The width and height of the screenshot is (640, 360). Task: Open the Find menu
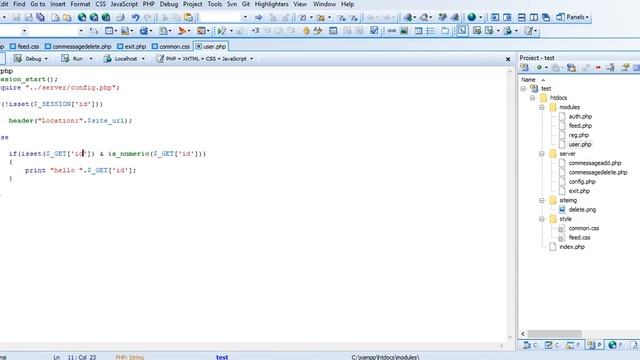coord(19,4)
